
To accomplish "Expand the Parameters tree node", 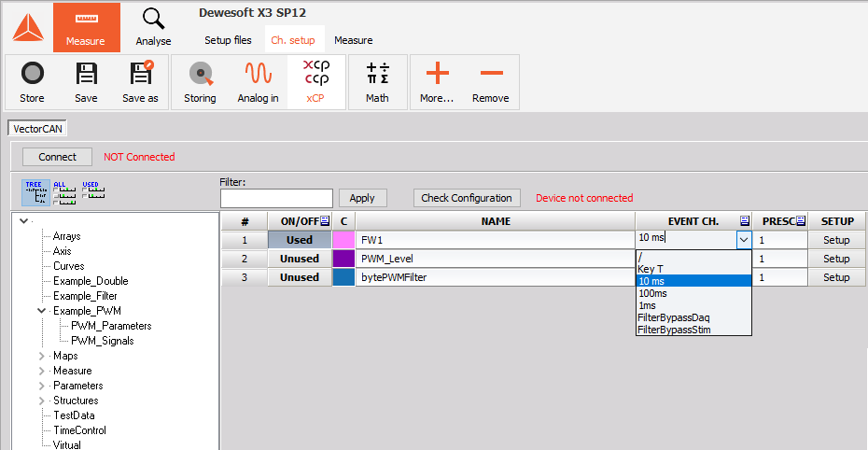I will click(41, 386).
